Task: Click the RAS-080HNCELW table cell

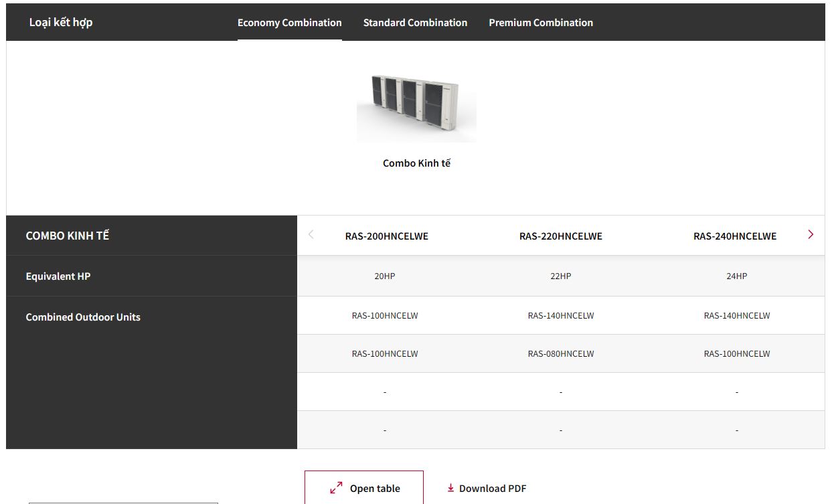Action: (x=560, y=354)
